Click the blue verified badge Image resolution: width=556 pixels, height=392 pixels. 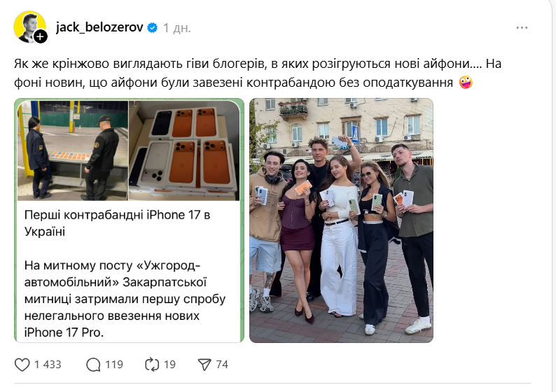153,27
